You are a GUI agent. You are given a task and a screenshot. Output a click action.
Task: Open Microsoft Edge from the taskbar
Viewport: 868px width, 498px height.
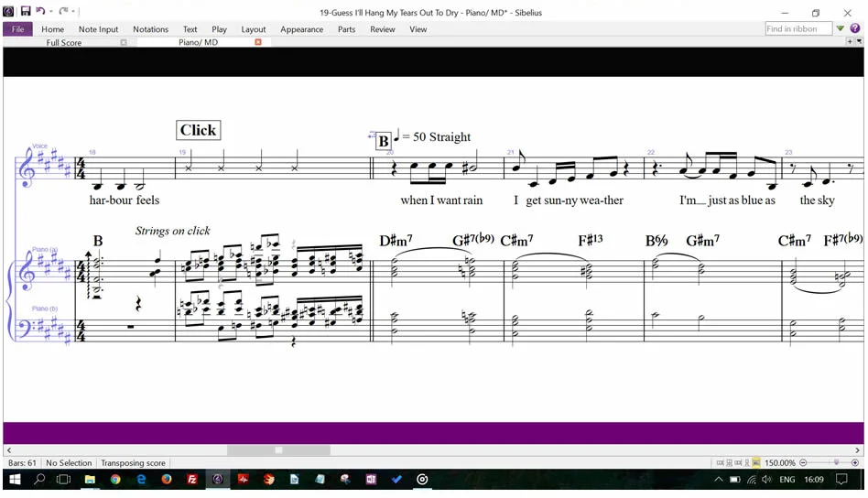(141, 480)
